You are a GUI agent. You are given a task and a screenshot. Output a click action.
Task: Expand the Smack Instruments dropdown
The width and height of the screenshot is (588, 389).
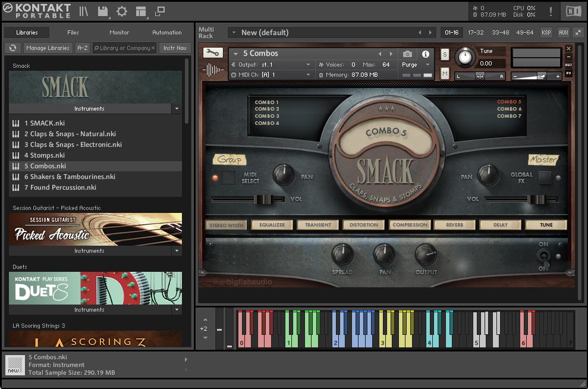pos(176,109)
